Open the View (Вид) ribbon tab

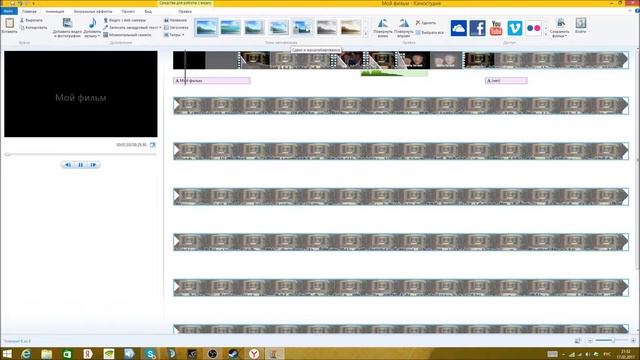(x=148, y=11)
